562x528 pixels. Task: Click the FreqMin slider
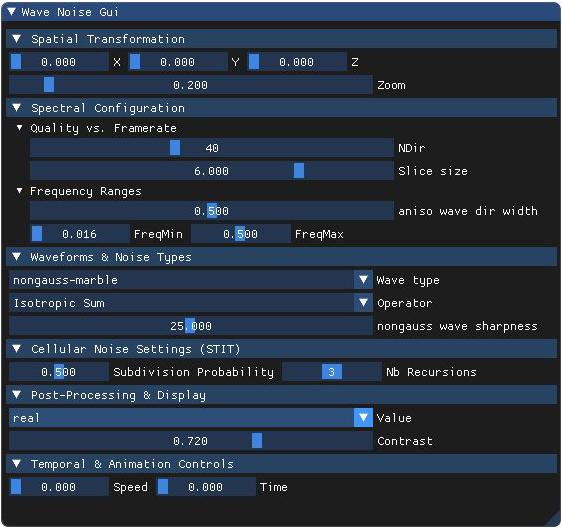80,234
